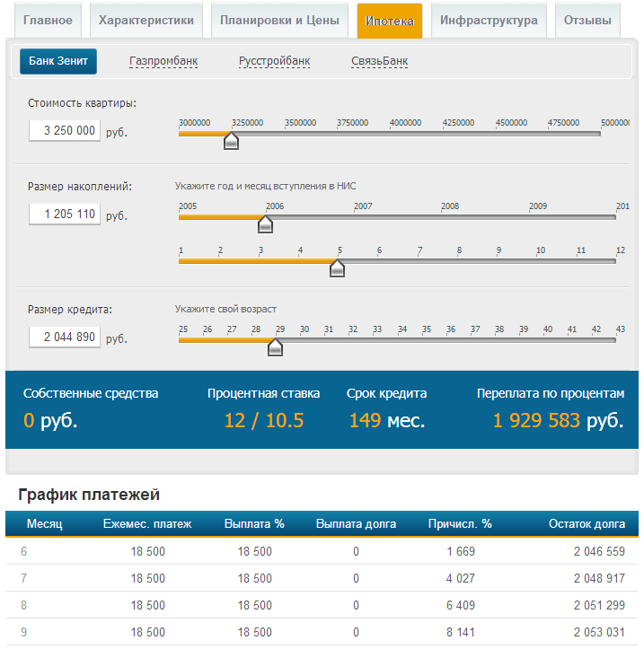644x649 pixels.
Task: Set apartment cost slider to 4000000
Action: [406, 135]
